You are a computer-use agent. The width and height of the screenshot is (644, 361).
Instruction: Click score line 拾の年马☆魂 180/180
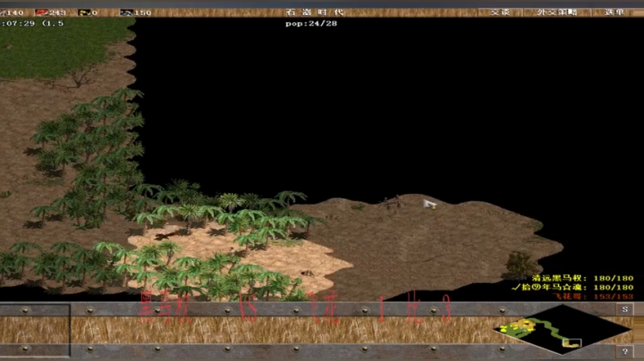(x=572, y=287)
